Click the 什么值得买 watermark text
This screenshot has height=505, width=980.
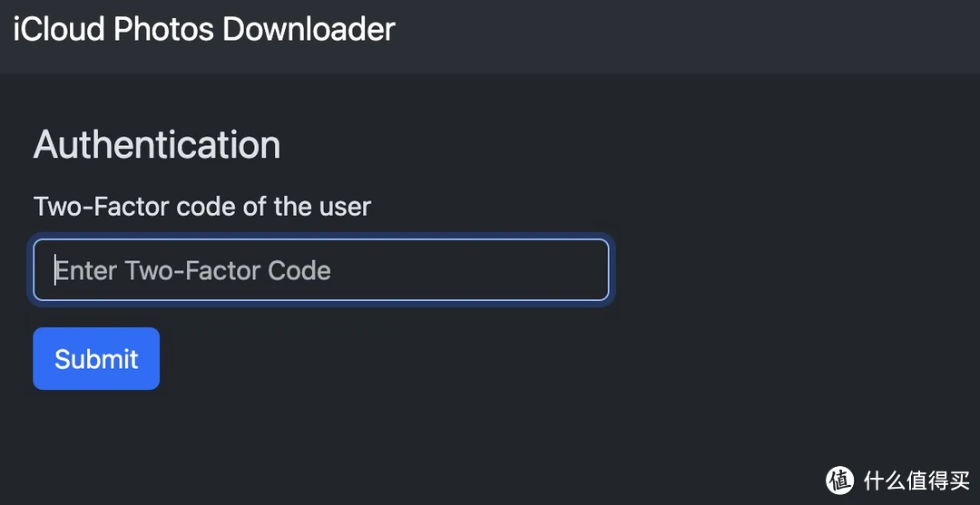916,480
